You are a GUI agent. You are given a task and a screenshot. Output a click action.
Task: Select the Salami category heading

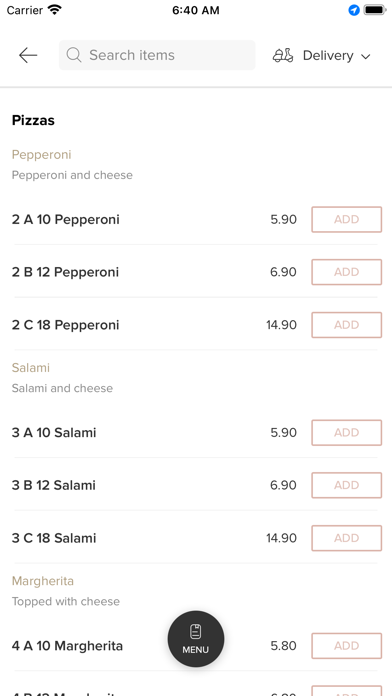(x=31, y=368)
